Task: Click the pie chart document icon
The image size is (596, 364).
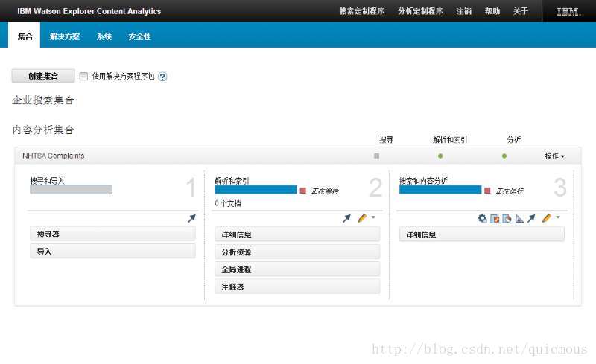Action: point(507,219)
